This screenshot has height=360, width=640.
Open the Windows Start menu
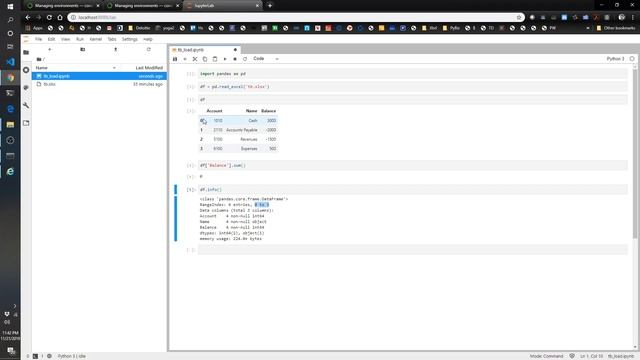pyautogui.click(x=10, y=7)
